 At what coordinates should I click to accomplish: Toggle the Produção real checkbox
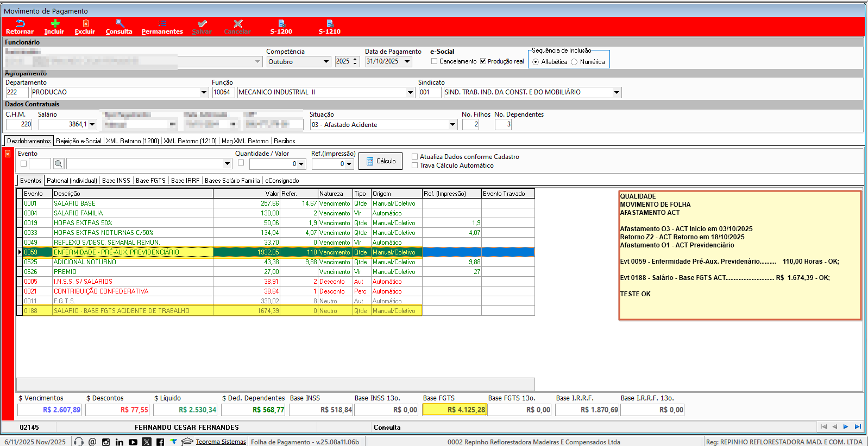click(x=483, y=61)
